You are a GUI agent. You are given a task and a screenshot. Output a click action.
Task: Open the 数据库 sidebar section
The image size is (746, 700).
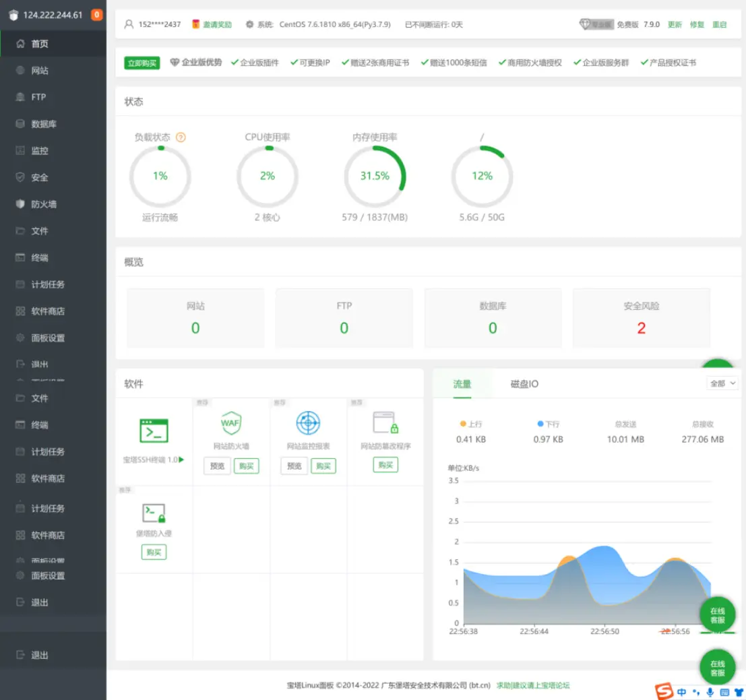[43, 124]
